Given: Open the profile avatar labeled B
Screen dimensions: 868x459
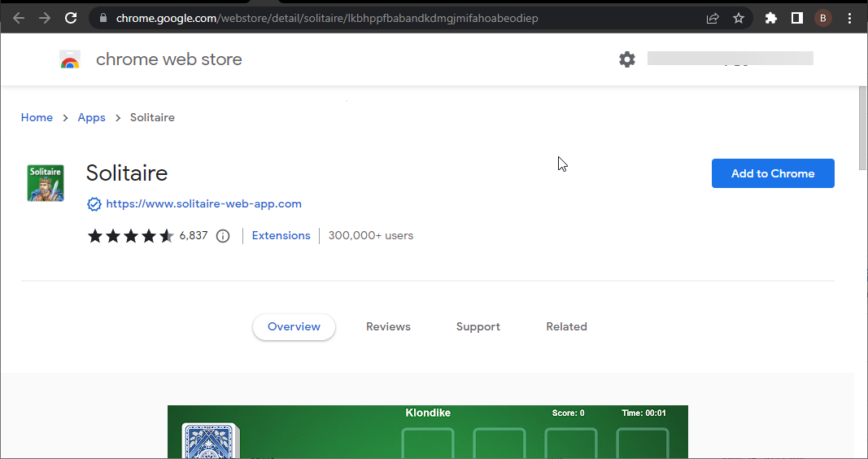Looking at the screenshot, I should pos(823,18).
